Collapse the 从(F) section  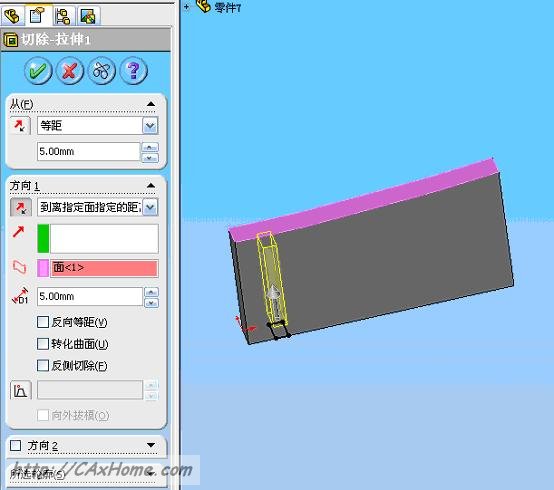click(151, 104)
